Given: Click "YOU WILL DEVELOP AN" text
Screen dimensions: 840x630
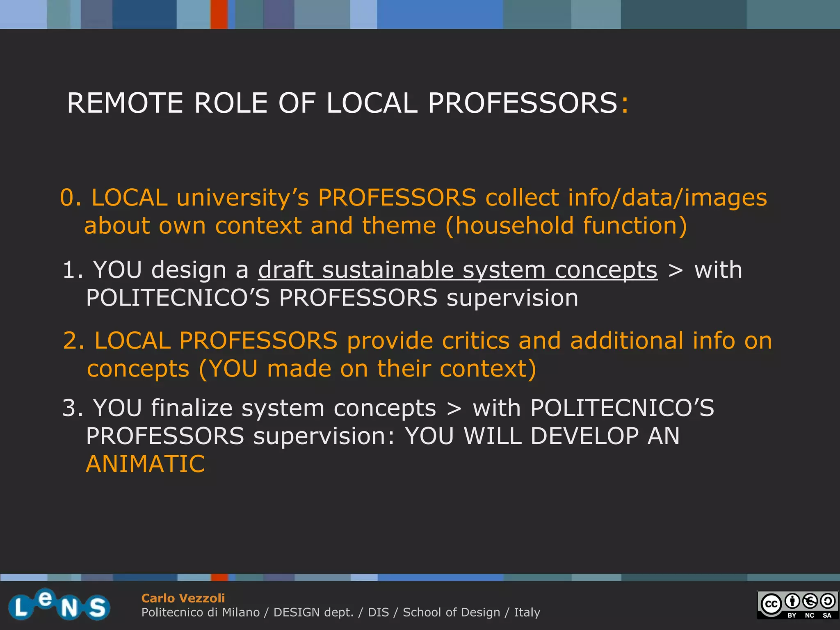Looking at the screenshot, I should [543, 436].
